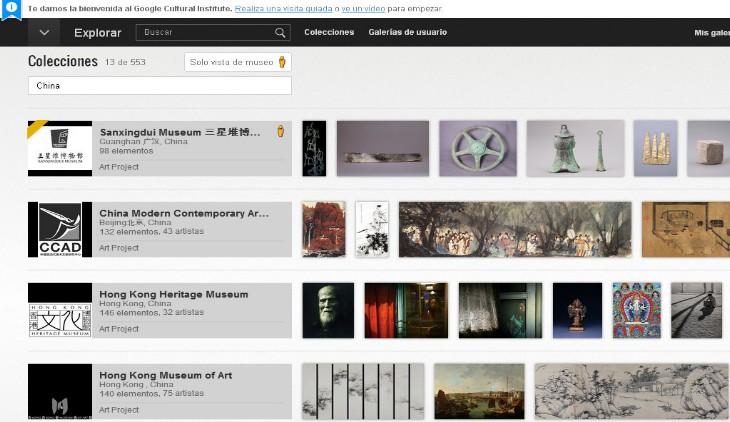Image resolution: width=730 pixels, height=422 pixels.
Task: Follow the 'Realiza una visita guiada' link
Action: [x=284, y=8]
